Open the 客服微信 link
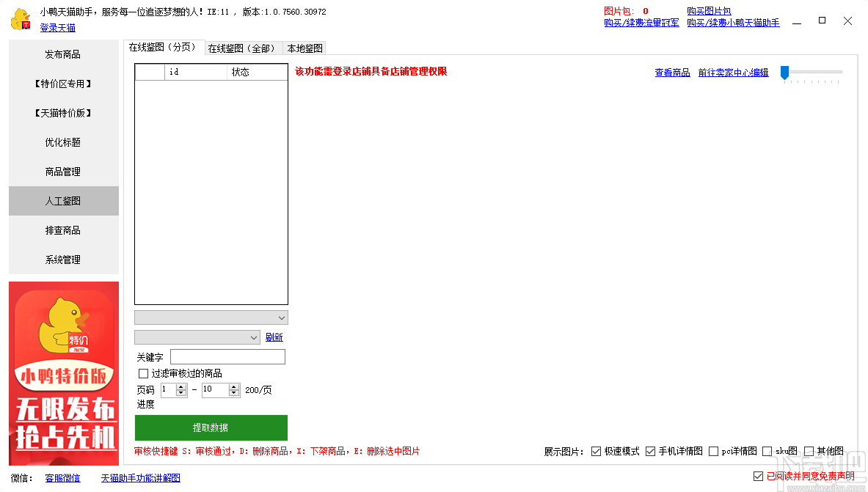 click(62, 478)
